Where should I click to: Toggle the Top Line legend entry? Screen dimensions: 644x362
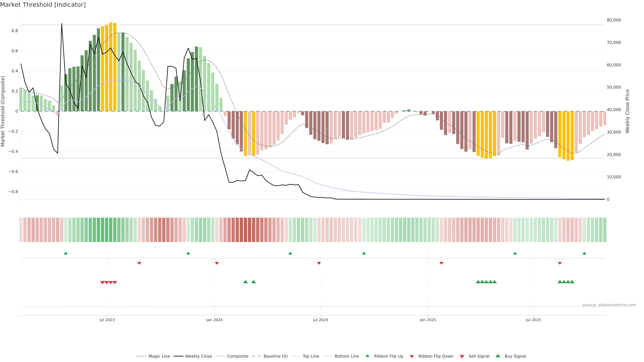(311, 356)
